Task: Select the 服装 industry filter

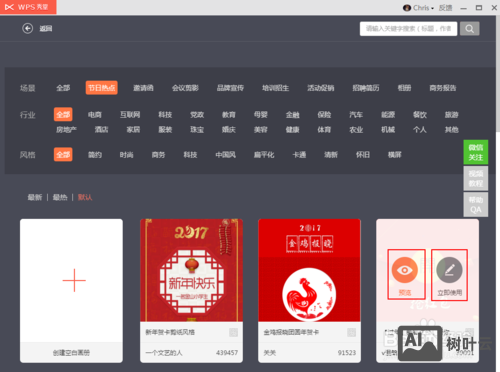Action: 165,129
